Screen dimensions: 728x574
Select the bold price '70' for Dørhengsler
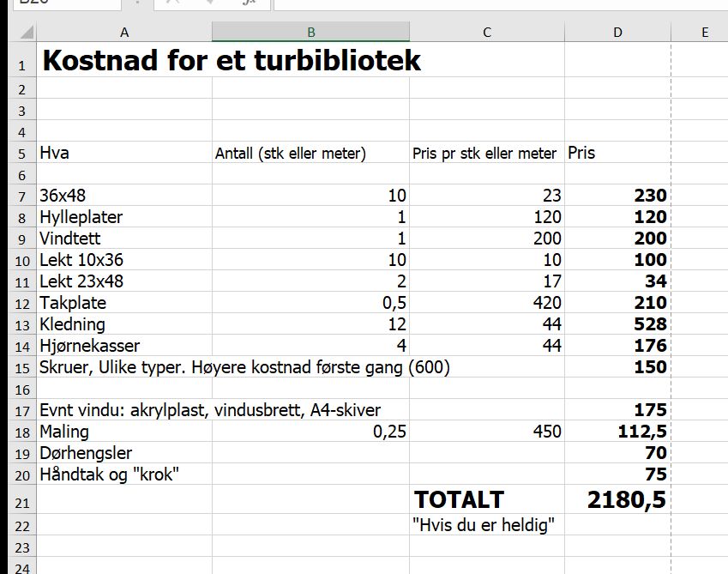click(617, 453)
